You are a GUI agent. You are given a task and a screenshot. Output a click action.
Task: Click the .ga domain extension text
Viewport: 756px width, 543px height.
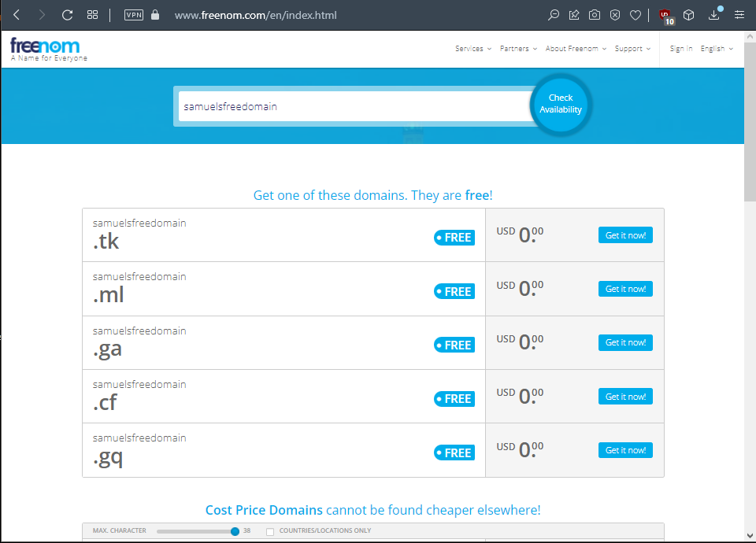[108, 349]
